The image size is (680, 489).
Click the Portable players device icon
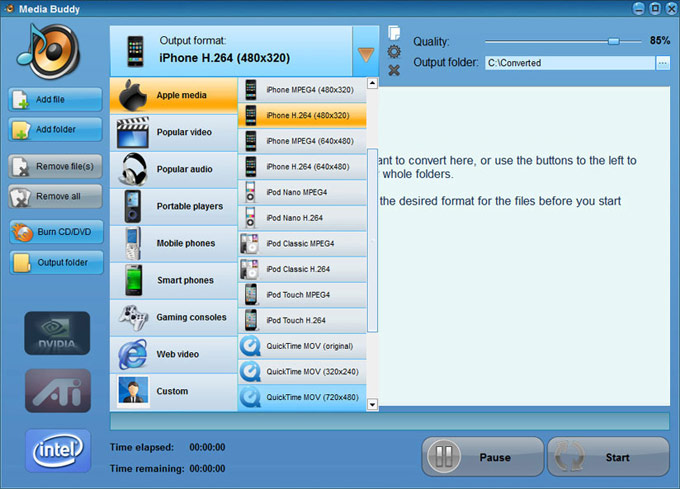pyautogui.click(x=132, y=206)
